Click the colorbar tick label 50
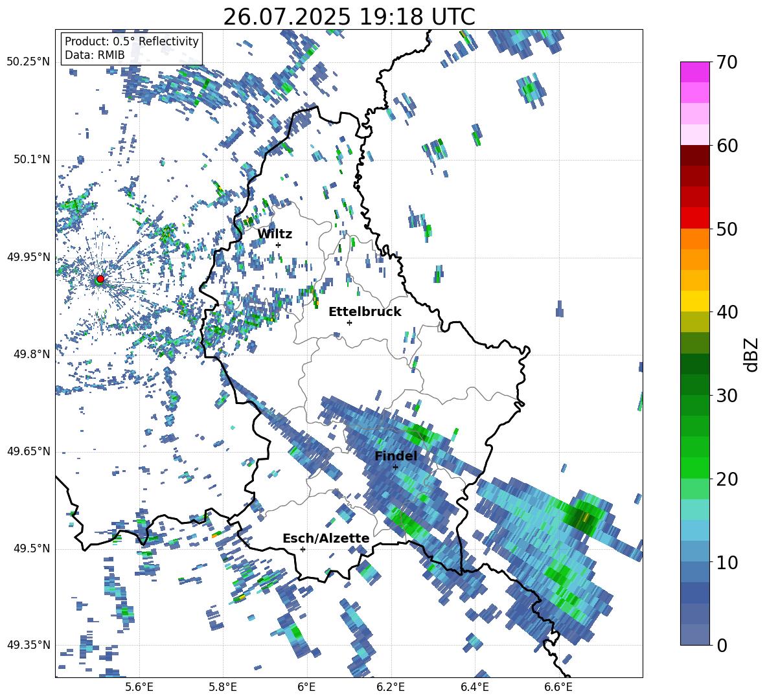The height and width of the screenshot is (700, 767). click(x=727, y=229)
